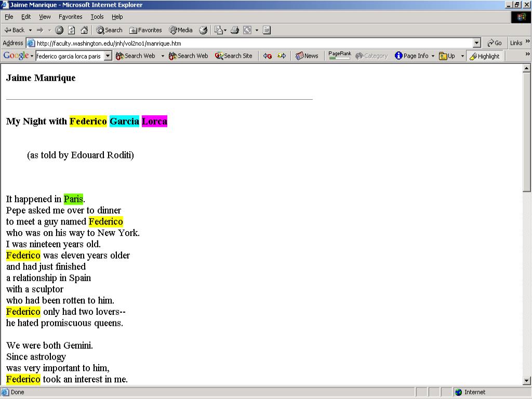Click the Internet zone status icon
Image resolution: width=532 pixels, height=399 pixels.
459,392
